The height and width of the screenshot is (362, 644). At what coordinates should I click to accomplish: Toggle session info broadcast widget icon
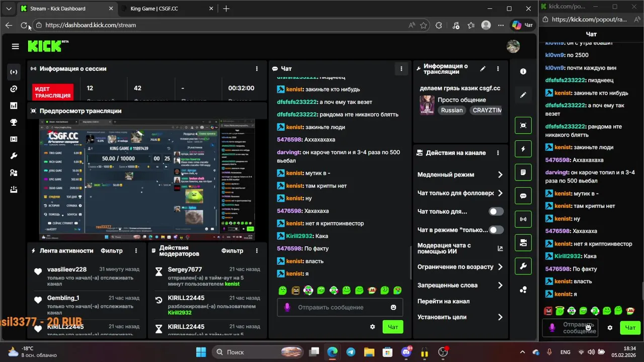(523, 219)
